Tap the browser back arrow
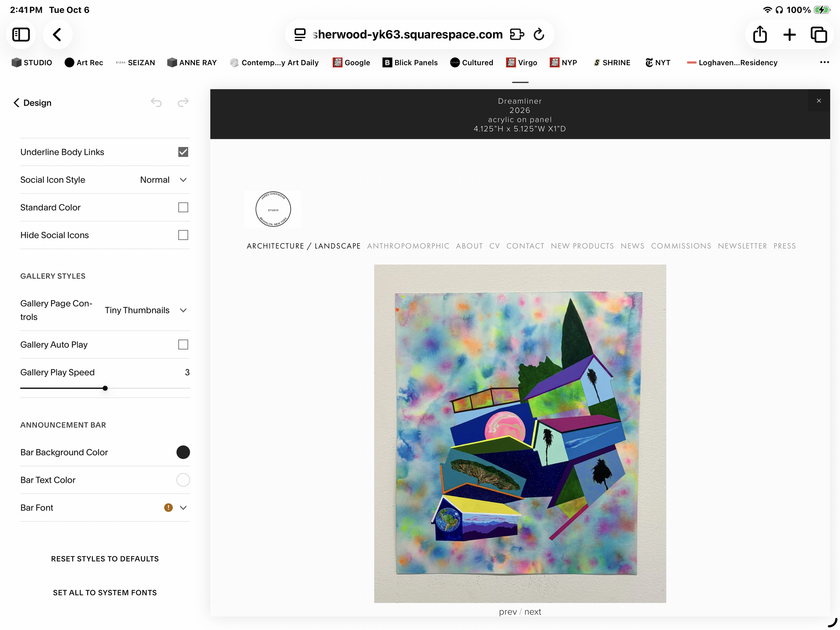 (57, 35)
